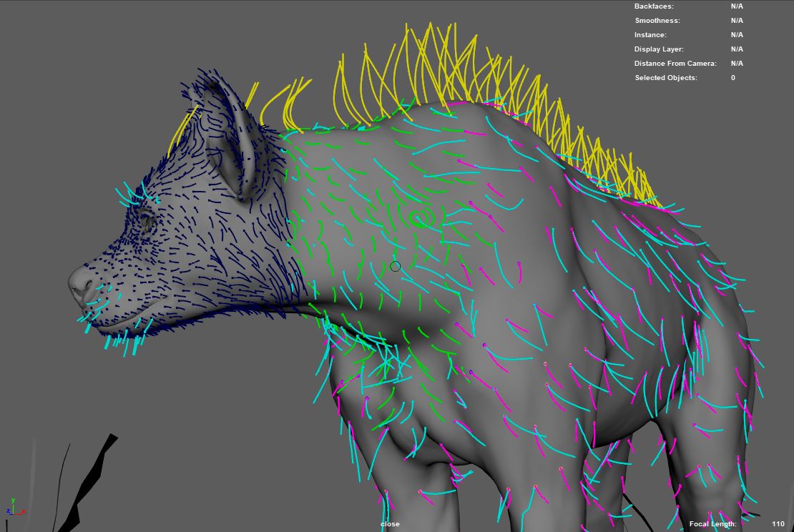Viewport: 794px width, 532px height.
Task: Click the Backfaces HUD label
Action: pyautogui.click(x=654, y=6)
